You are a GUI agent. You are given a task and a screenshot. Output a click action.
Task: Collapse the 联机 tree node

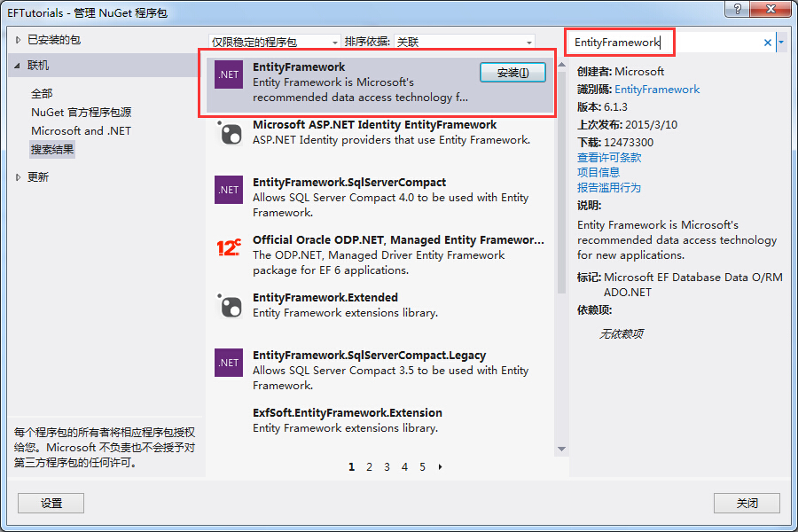pyautogui.click(x=18, y=66)
